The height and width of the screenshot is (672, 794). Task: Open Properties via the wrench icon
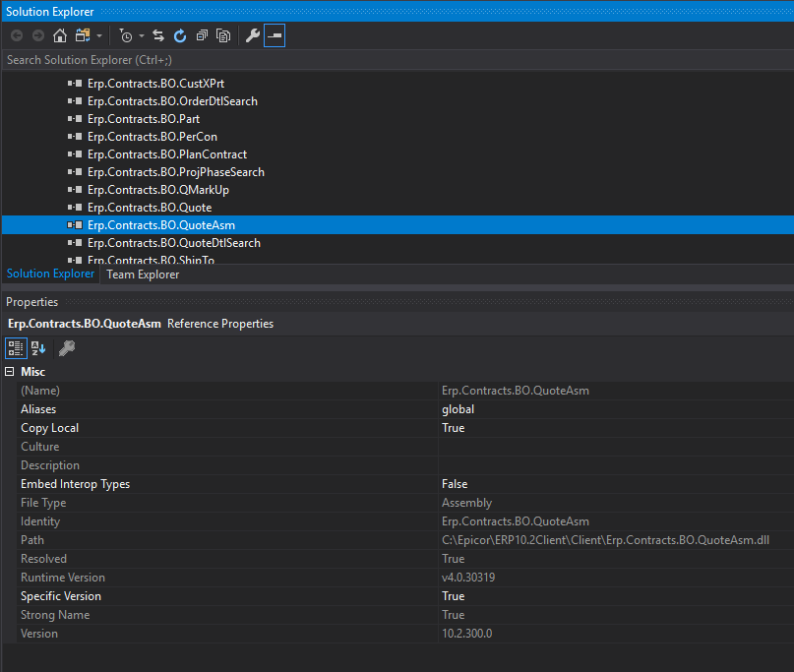[252, 36]
